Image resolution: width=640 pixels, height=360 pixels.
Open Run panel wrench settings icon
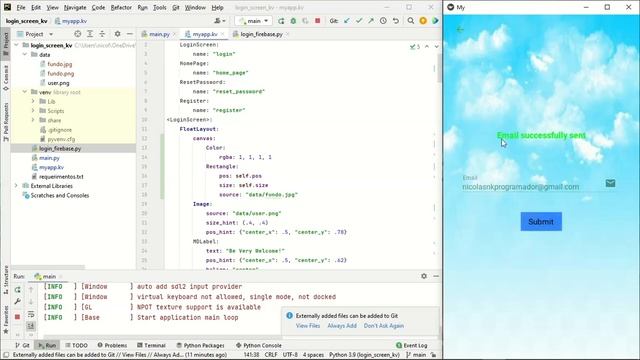18,302
